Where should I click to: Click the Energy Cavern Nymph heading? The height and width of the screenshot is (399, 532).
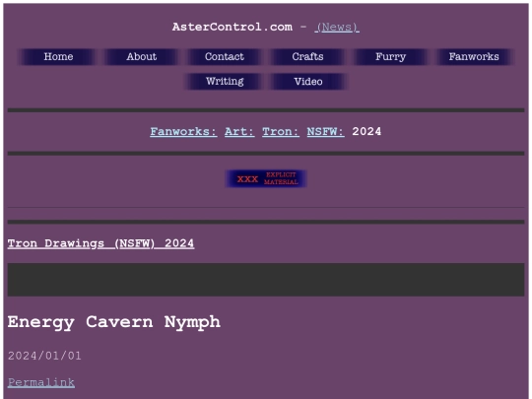point(114,322)
